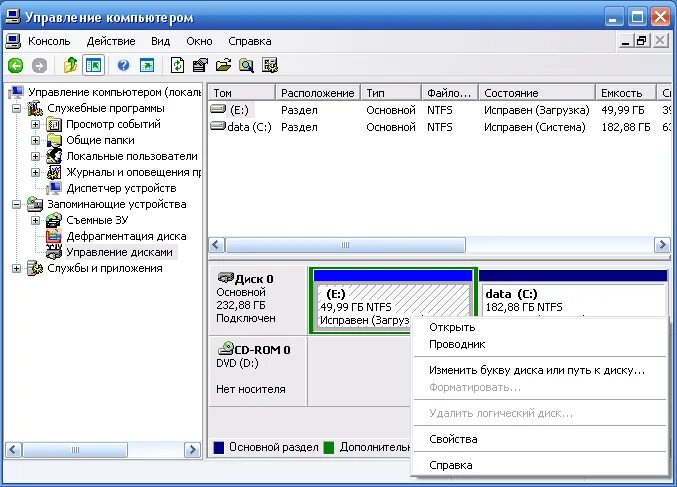Click the last toolbar settings icon

pyautogui.click(x=270, y=66)
